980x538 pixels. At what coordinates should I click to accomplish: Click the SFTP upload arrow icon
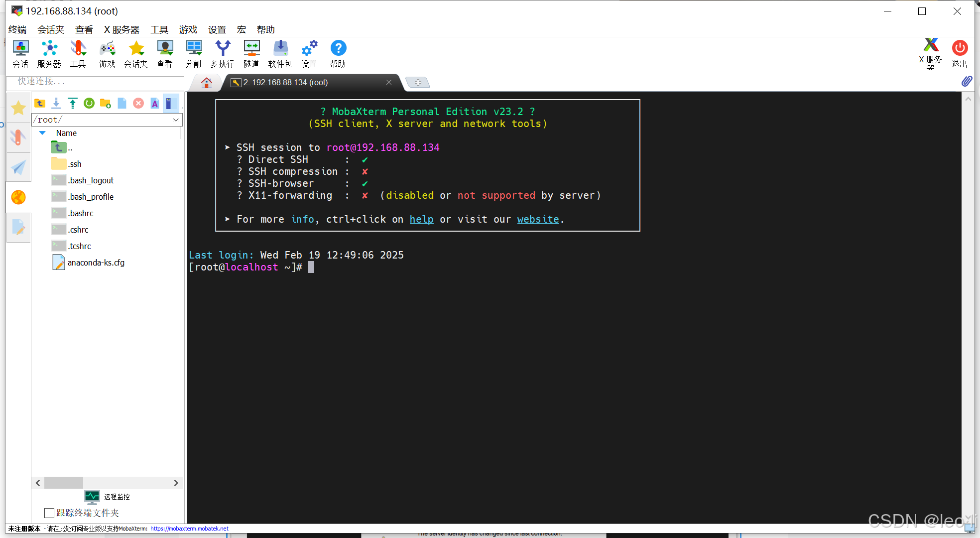coord(73,103)
